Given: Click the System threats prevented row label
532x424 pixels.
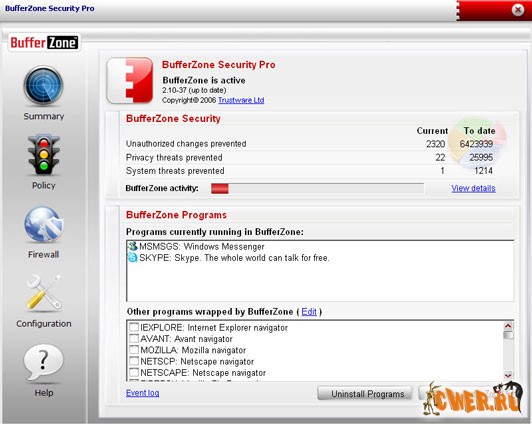Looking at the screenshot, I should (x=175, y=171).
